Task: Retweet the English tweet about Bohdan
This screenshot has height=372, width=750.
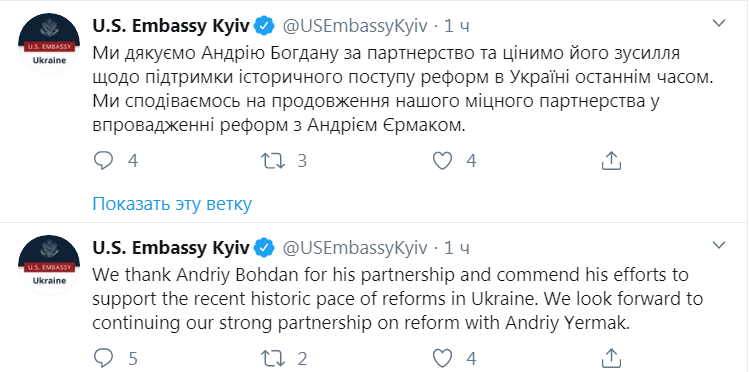Action: tap(274, 358)
